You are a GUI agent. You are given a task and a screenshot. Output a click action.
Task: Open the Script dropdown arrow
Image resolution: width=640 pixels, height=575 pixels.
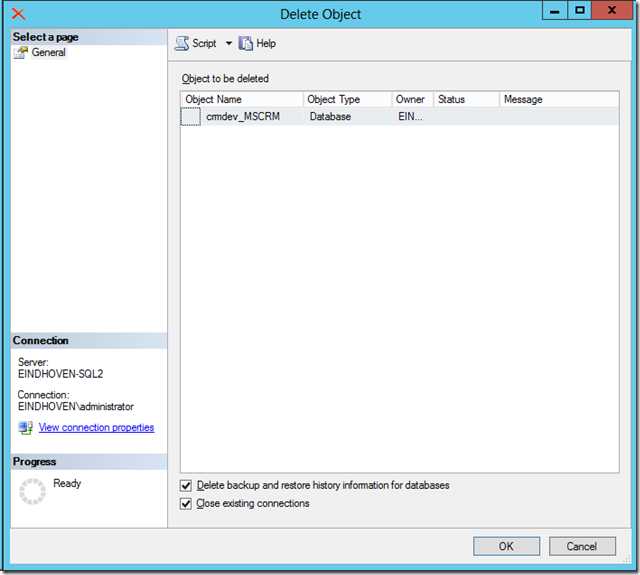coord(229,43)
